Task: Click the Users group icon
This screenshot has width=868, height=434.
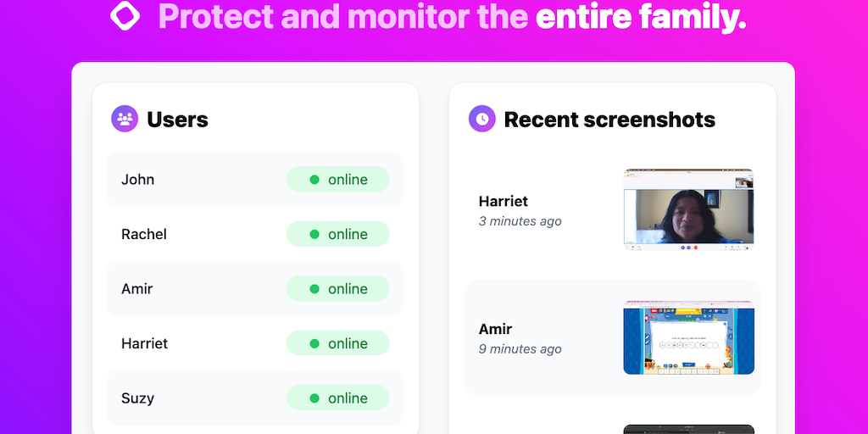Action: click(125, 120)
